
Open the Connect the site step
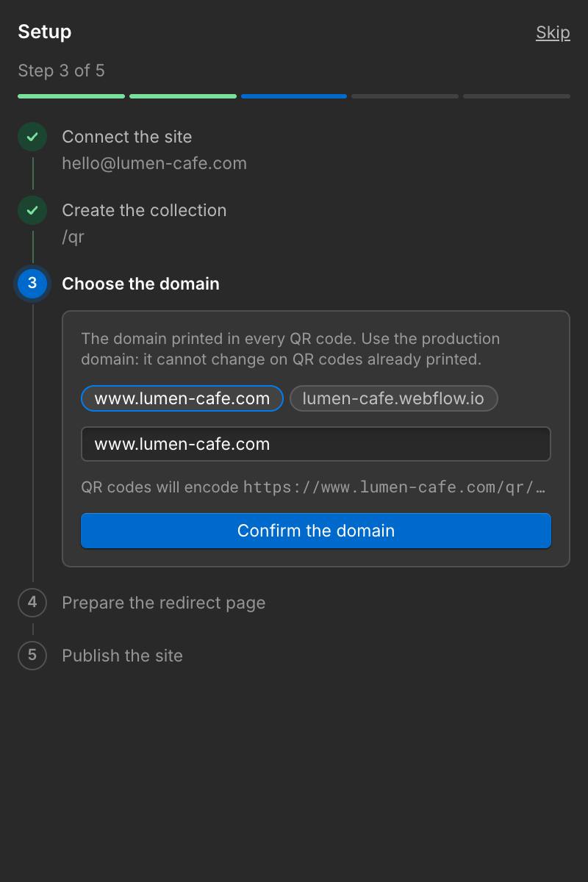pyautogui.click(x=127, y=137)
